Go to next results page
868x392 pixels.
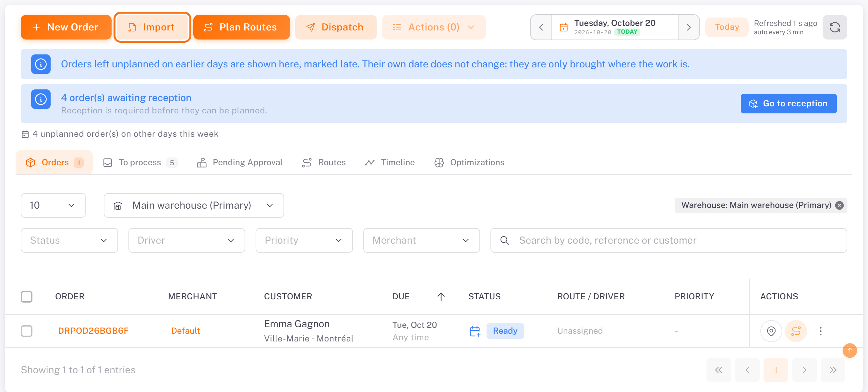click(x=804, y=370)
